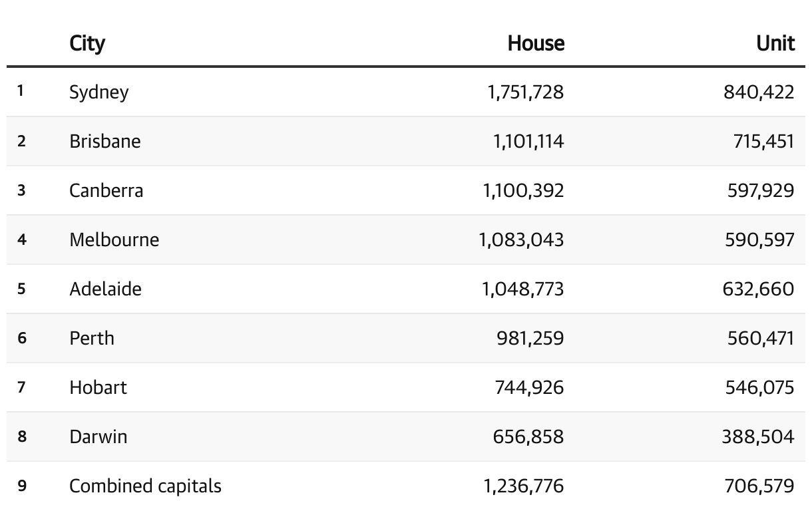Select Darwin unit value 388,504

tap(757, 436)
